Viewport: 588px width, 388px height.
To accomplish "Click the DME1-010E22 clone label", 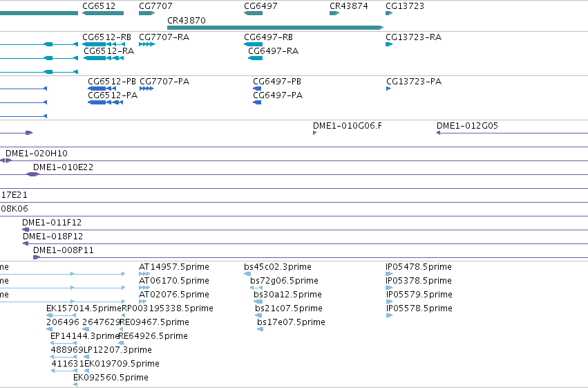I will [63, 167].
